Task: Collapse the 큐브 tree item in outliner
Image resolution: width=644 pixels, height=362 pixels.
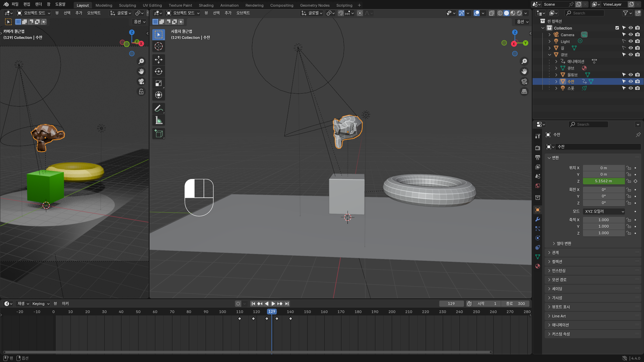Action: click(x=549, y=55)
